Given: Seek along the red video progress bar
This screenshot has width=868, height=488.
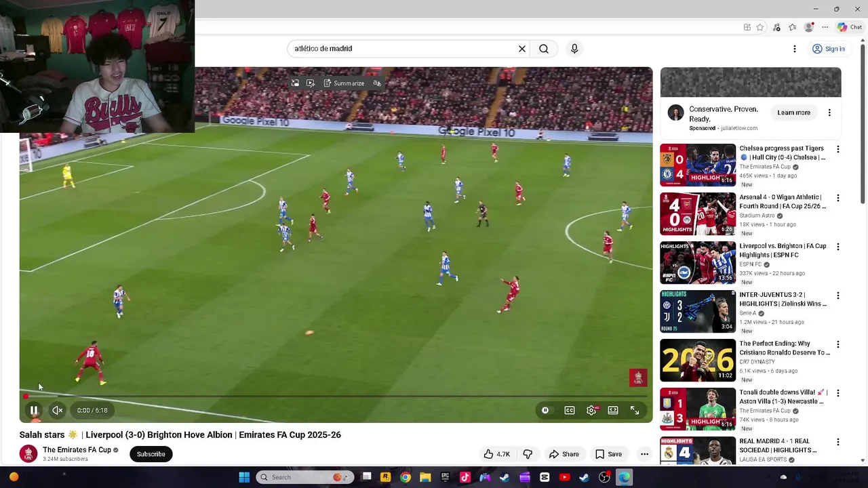Looking at the screenshot, I should [x=336, y=396].
